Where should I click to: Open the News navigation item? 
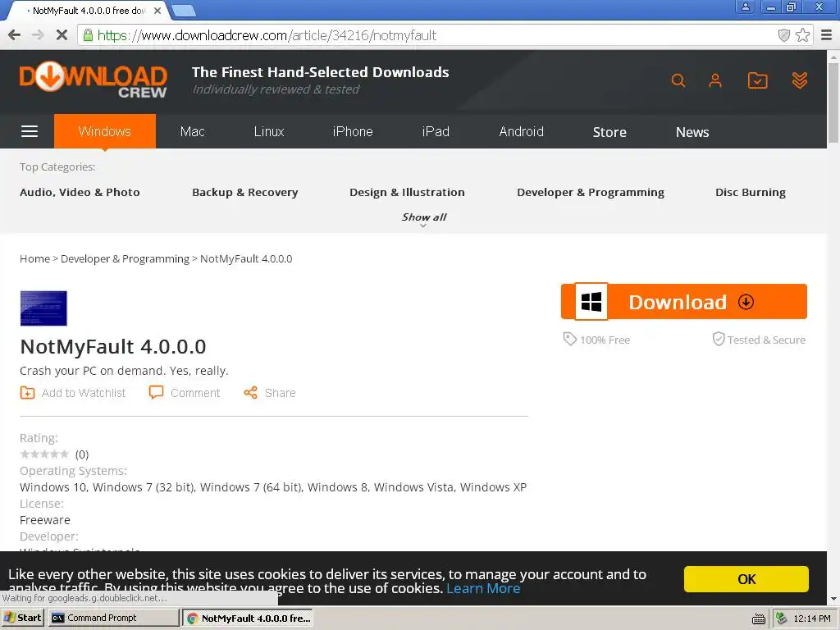[692, 132]
